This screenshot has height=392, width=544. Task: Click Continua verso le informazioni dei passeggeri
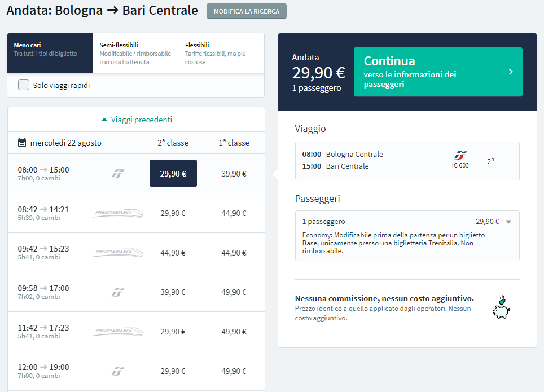click(x=438, y=72)
